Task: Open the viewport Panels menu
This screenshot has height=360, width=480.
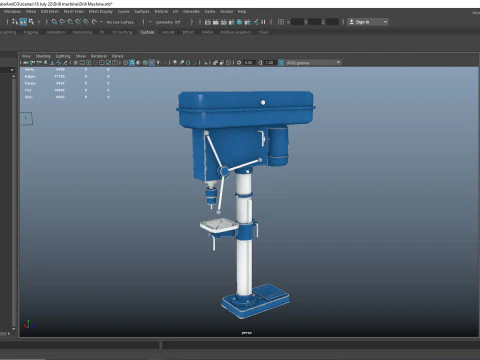Action: (118, 56)
